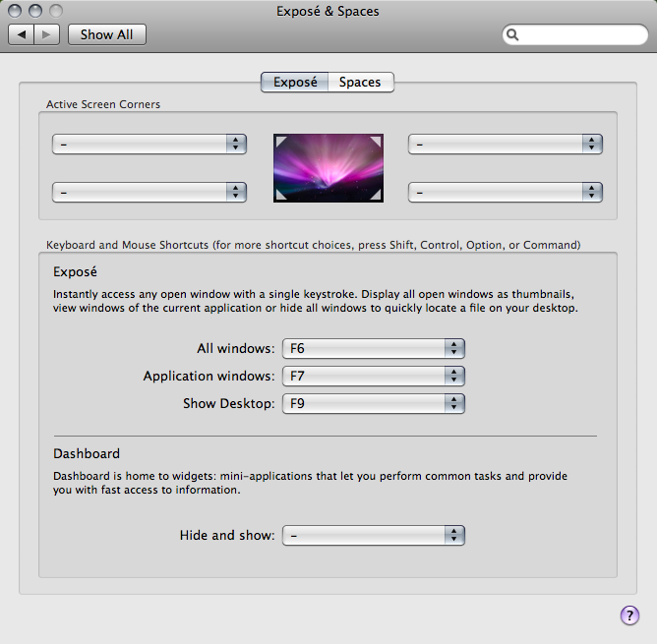Select the Exposé tab
Screen dimensions: 657x644
pos(295,82)
